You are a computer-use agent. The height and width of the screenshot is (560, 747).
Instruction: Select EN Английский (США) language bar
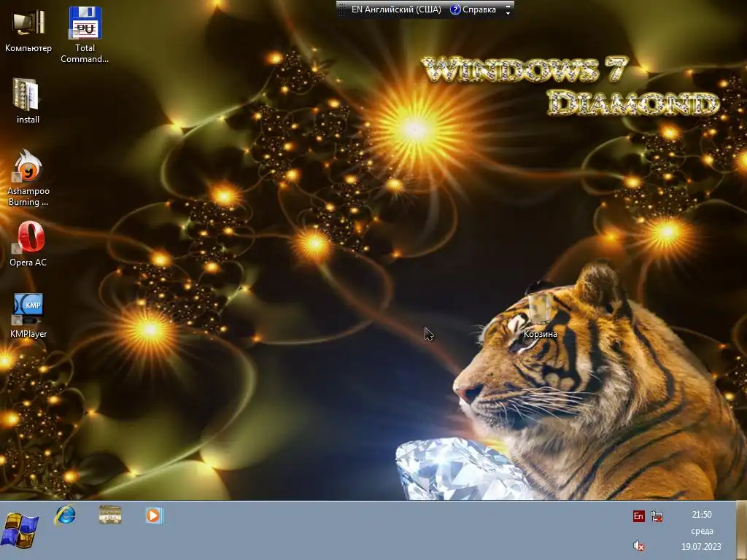click(396, 9)
